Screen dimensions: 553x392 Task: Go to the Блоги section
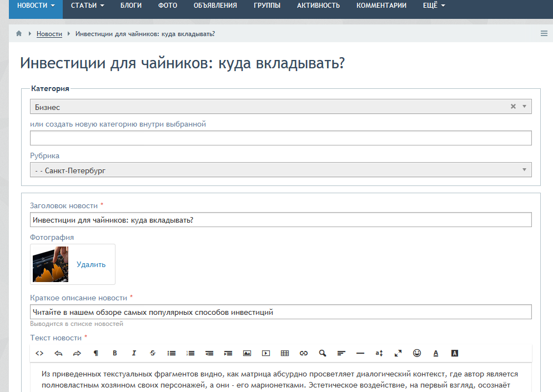(x=131, y=6)
